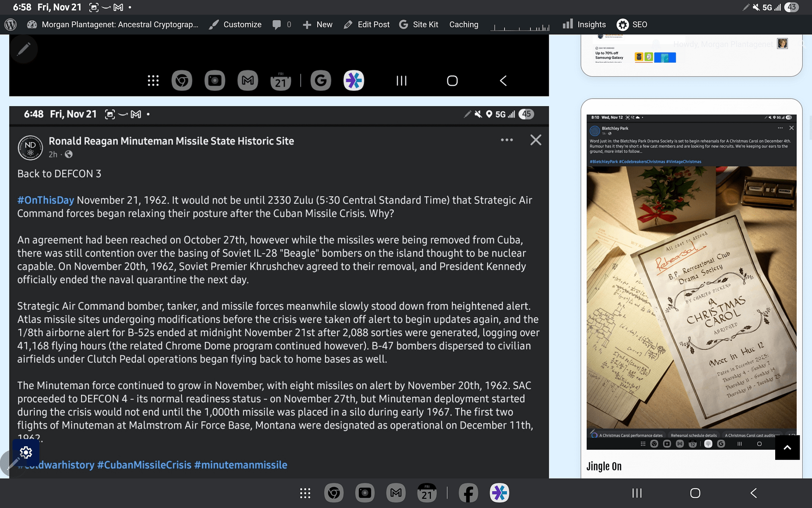Screen dimensions: 812x508
Task: Click the page load ruler in the admin bar
Action: coord(520,26)
